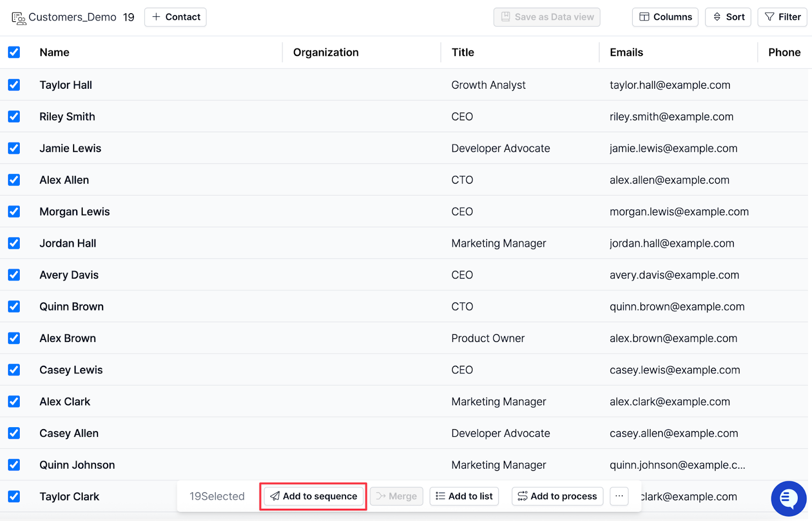Add a new Contact
The height and width of the screenshot is (521, 812).
(176, 17)
